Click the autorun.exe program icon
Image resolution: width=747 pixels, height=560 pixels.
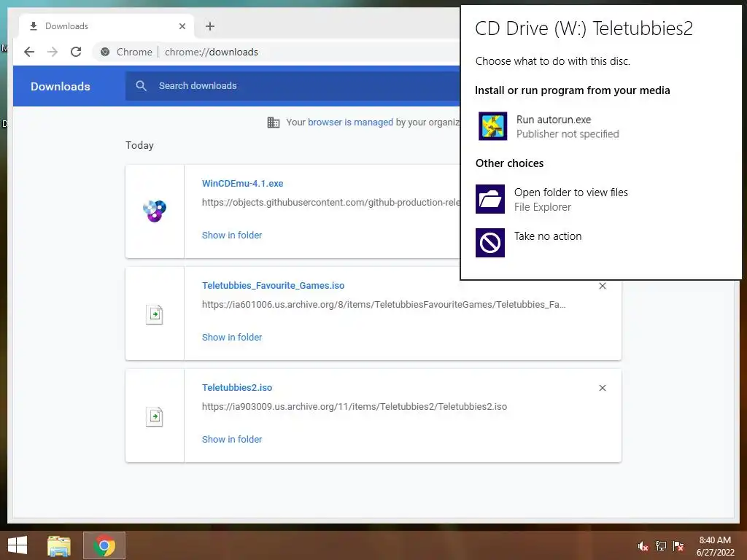pyautogui.click(x=492, y=126)
